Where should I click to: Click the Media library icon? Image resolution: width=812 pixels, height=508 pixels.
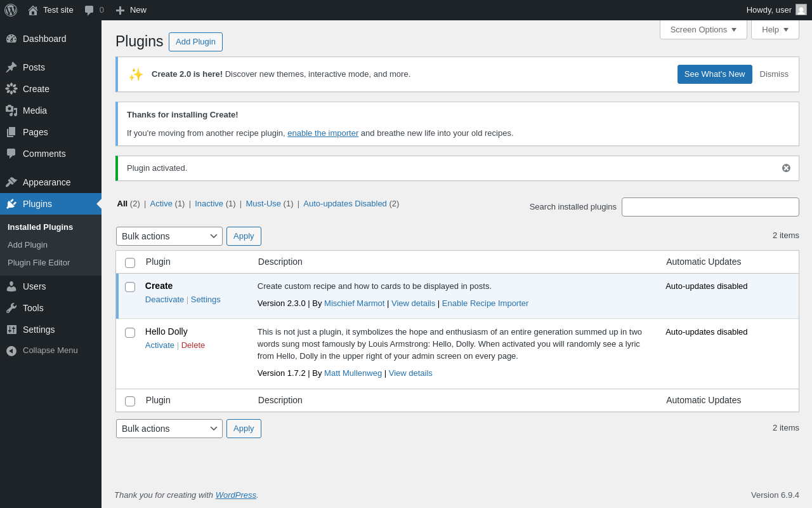pos(11,110)
